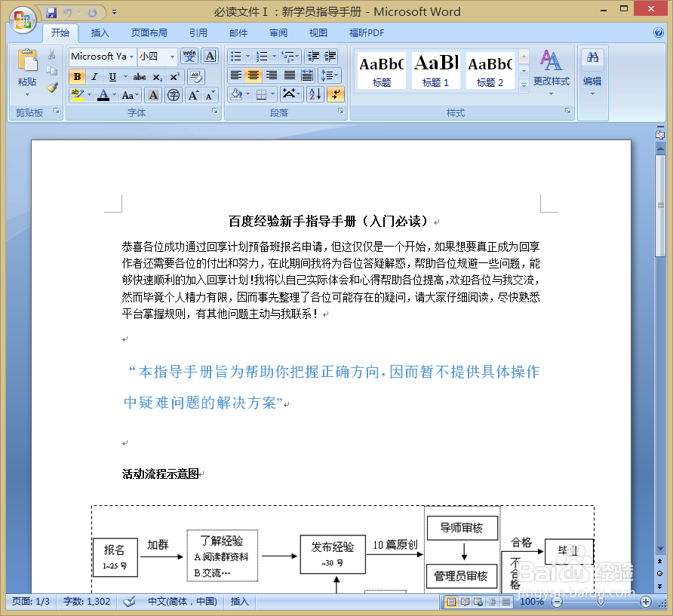The image size is (673, 616).
Task: Open the 页面布局 tab
Action: [x=149, y=32]
